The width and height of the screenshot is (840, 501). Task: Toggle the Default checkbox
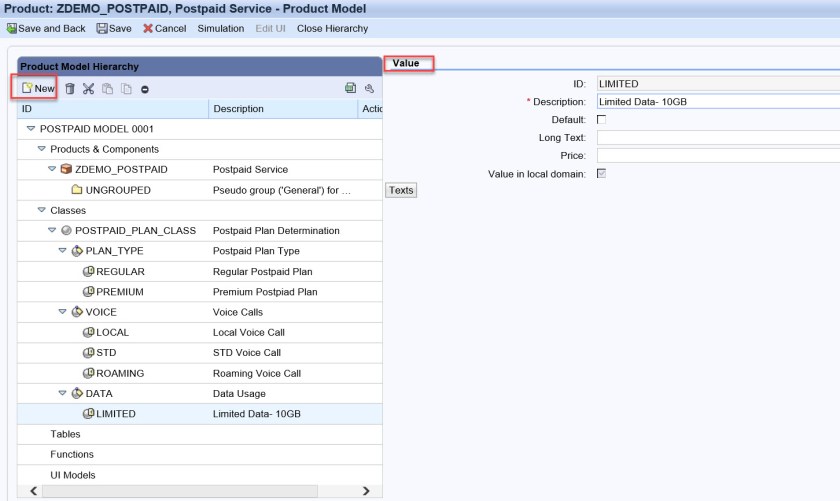pyautogui.click(x=602, y=119)
